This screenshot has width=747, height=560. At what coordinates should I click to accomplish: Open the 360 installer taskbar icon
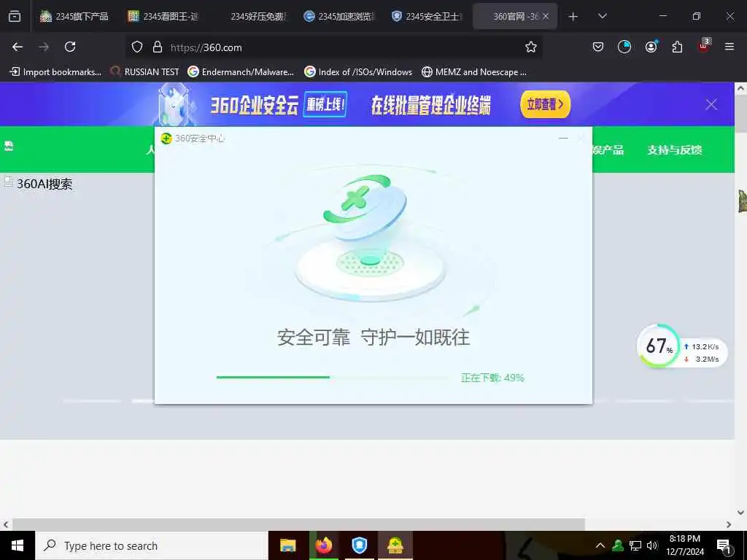tap(395, 545)
